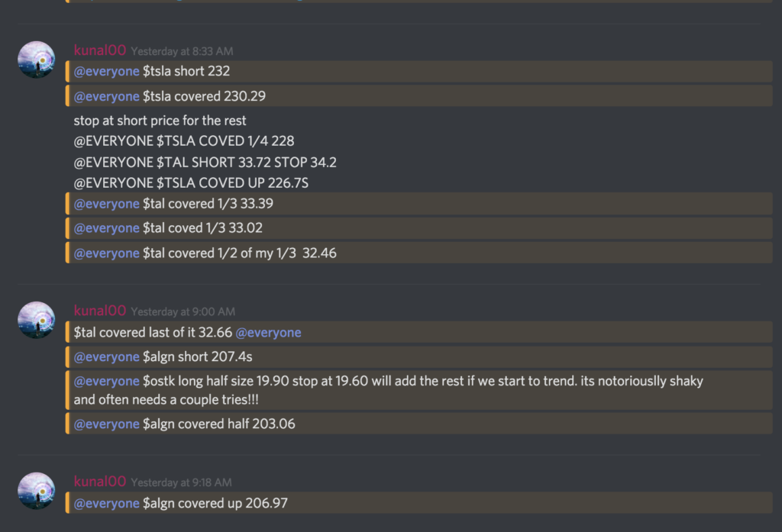The height and width of the screenshot is (532, 782).
Task: Click the kunal00 name on the 9:18 AM message
Action: click(x=99, y=482)
